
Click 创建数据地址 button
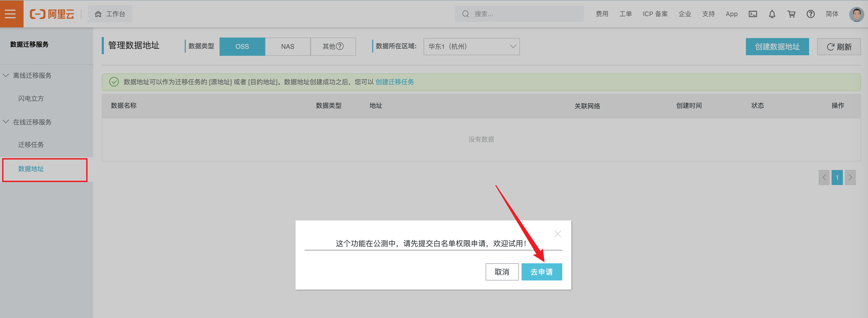[777, 47]
